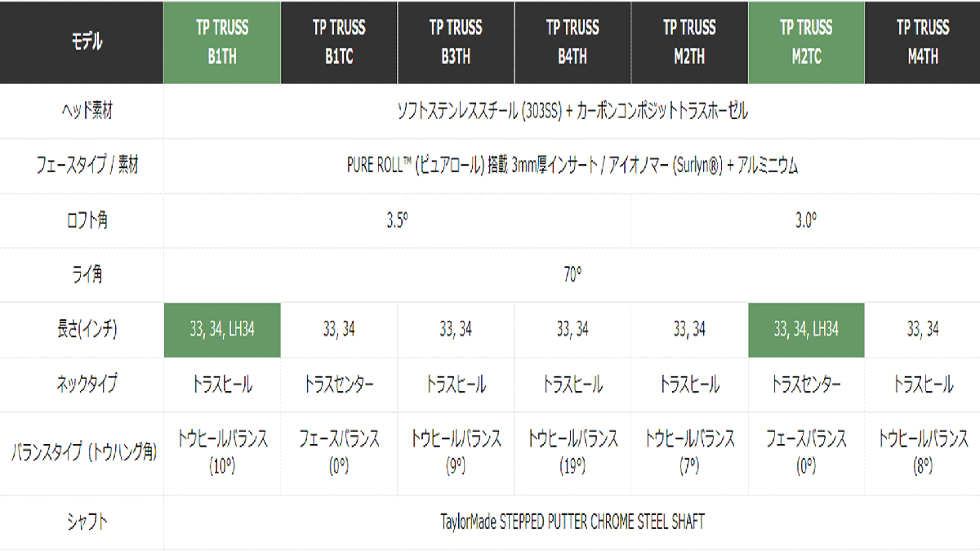This screenshot has height=551, width=980.
Task: Click the TP TRUSS M2TH column header
Action: pos(689,42)
